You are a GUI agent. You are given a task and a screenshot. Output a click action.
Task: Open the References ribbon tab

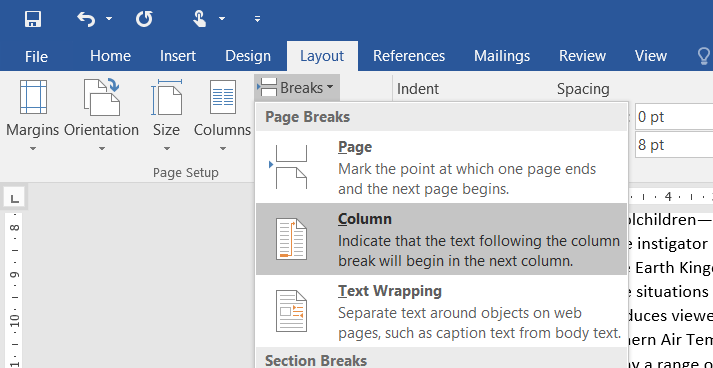coord(409,56)
